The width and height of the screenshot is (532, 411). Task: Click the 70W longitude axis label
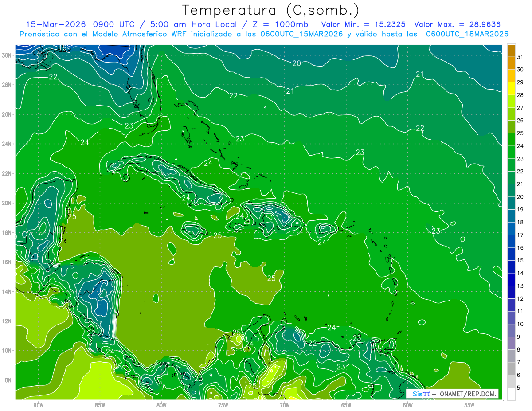[285, 405]
